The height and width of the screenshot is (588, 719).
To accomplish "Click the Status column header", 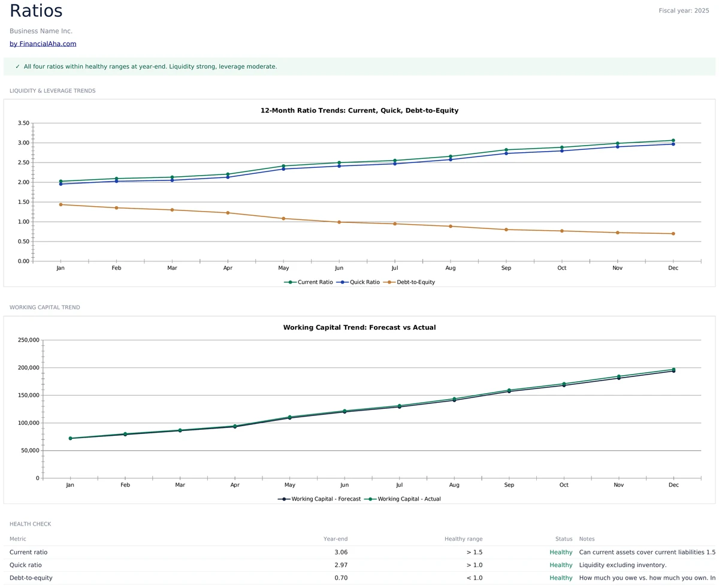I will tap(564, 539).
